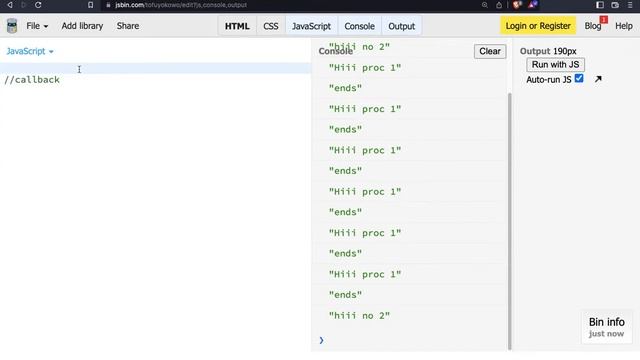Click the //callback comment line in editor
This screenshot has width=640, height=360.
click(x=32, y=80)
